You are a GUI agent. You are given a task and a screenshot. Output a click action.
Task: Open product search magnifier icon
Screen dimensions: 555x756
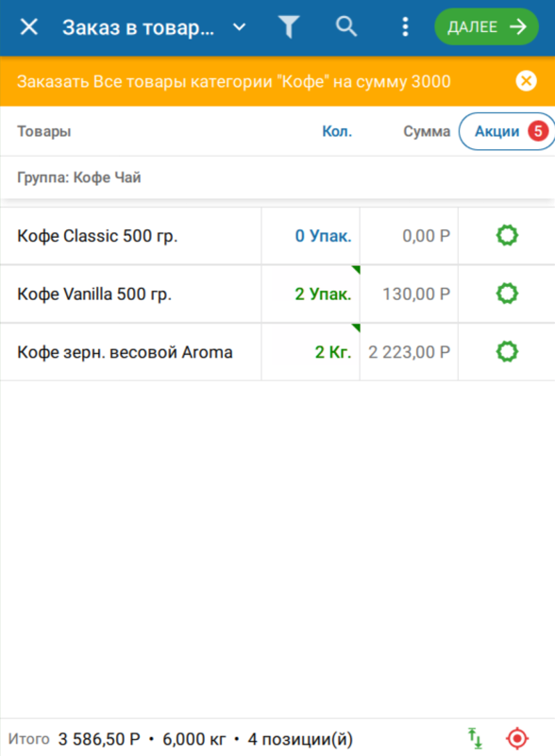pos(346,26)
